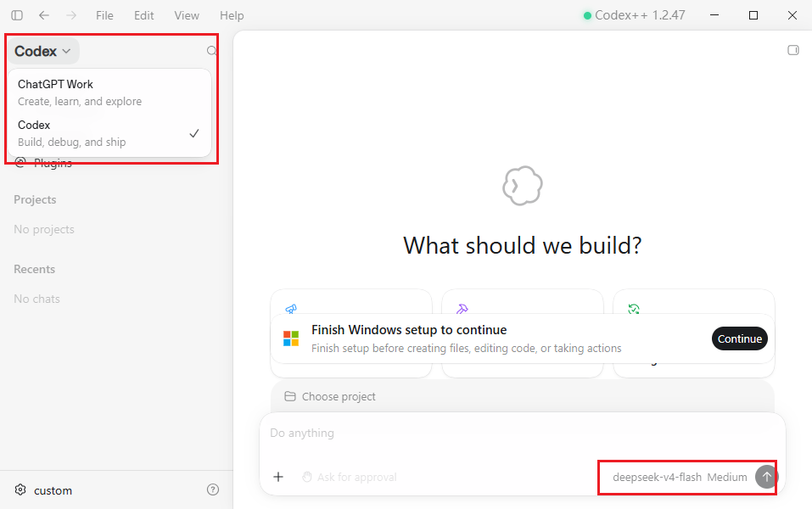The image size is (812, 509).
Task: Select the ChatGPT Work mode option
Action: pyautogui.click(x=109, y=92)
